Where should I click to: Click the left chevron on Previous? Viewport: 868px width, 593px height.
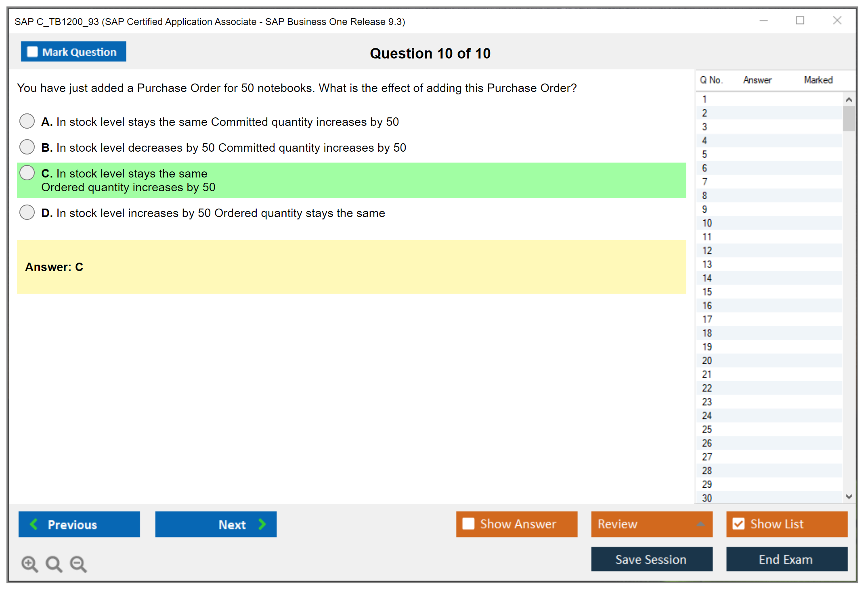point(34,524)
